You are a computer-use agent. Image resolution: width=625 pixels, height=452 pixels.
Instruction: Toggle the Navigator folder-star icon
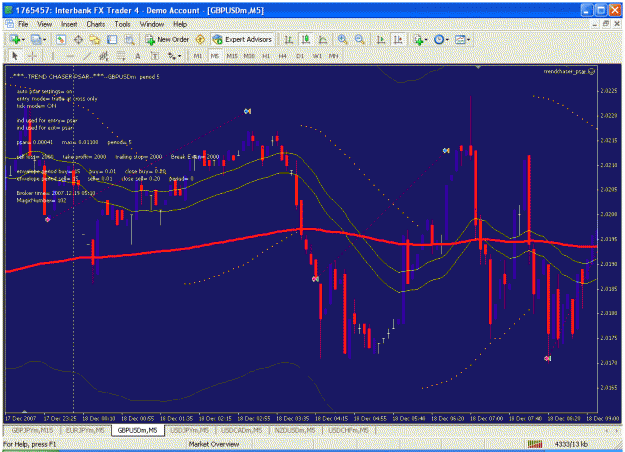[x=95, y=39]
